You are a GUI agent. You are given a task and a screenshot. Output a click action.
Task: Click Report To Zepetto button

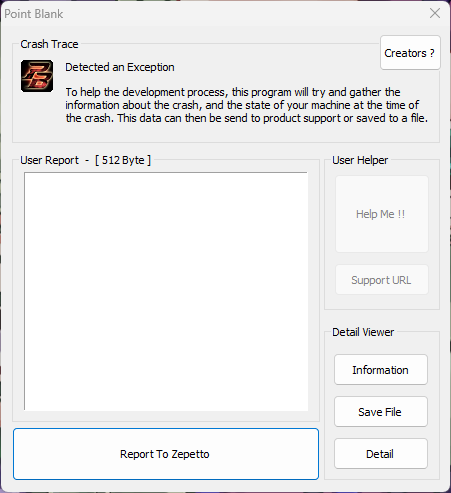(x=166, y=454)
